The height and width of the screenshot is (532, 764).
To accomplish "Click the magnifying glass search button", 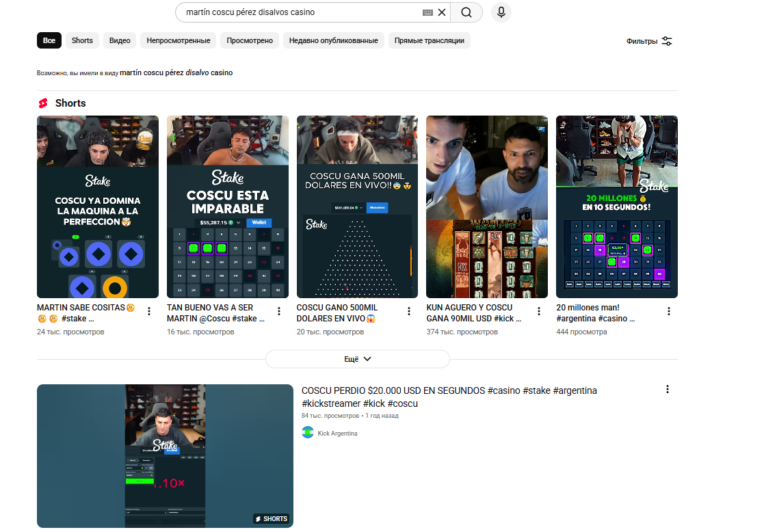I will 466,12.
